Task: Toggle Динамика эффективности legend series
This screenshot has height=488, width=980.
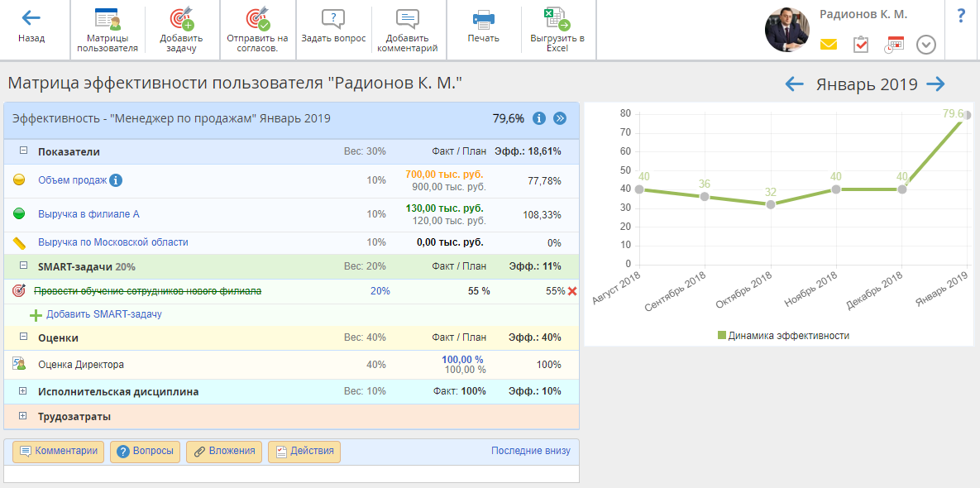Action: click(782, 336)
